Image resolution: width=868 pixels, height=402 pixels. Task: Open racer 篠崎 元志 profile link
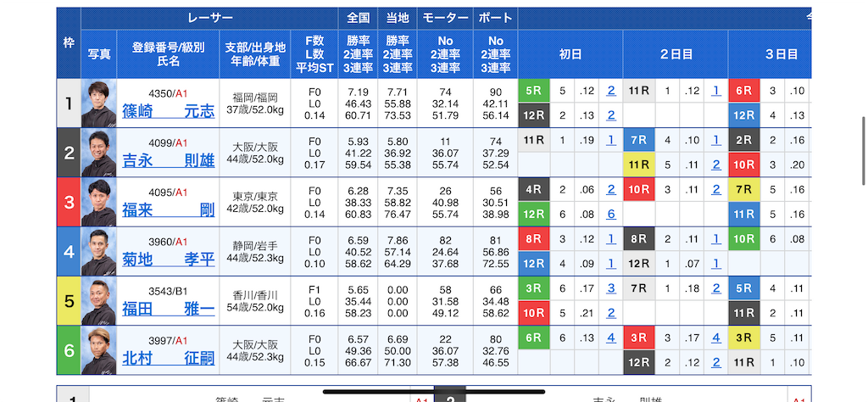point(169,111)
